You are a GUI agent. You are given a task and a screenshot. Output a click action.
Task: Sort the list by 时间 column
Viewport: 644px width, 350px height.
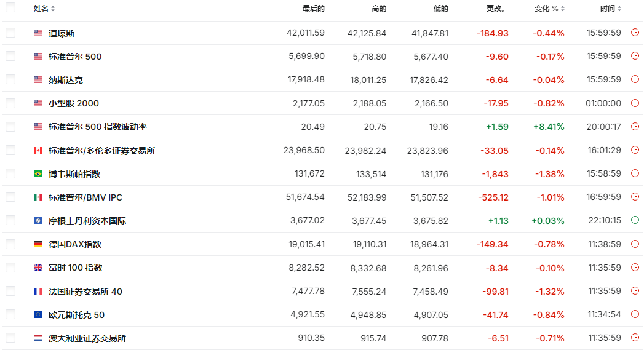pos(611,9)
